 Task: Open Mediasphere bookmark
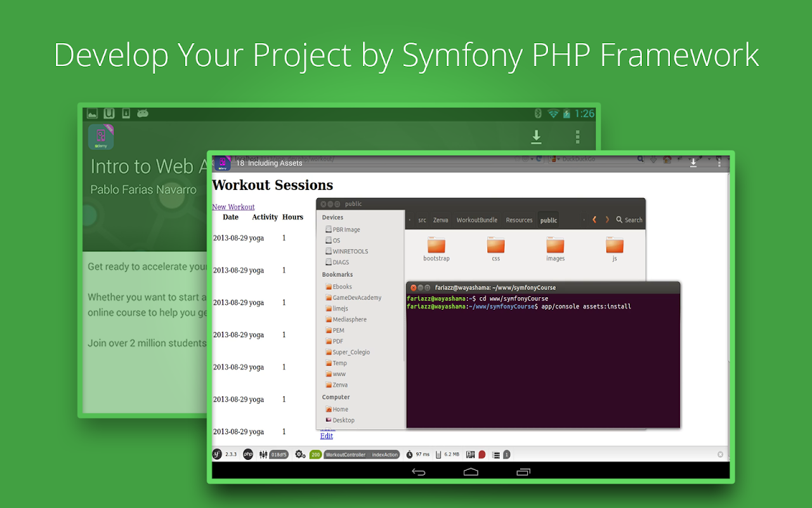click(345, 319)
